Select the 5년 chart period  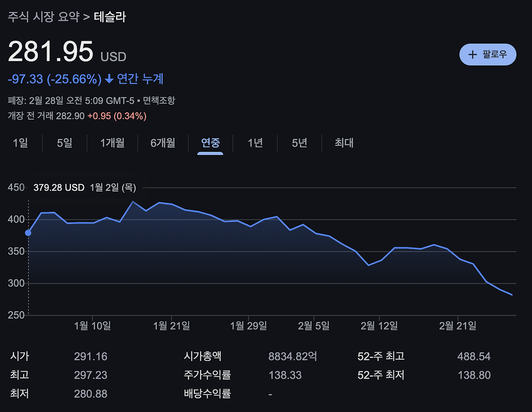pyautogui.click(x=298, y=143)
